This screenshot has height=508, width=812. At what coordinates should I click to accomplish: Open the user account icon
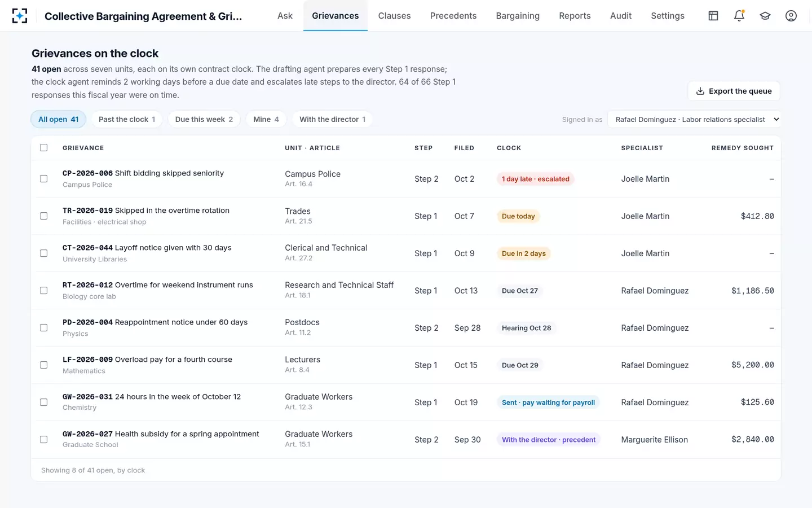pyautogui.click(x=791, y=16)
